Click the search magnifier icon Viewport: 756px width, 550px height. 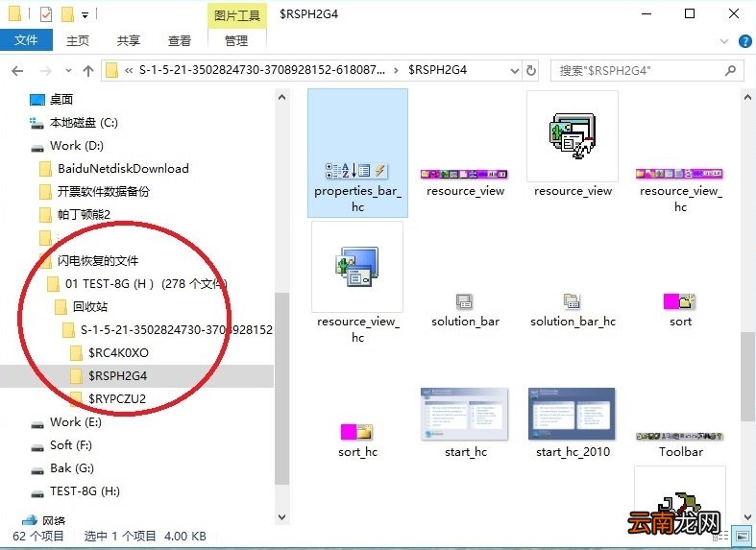click(x=730, y=70)
